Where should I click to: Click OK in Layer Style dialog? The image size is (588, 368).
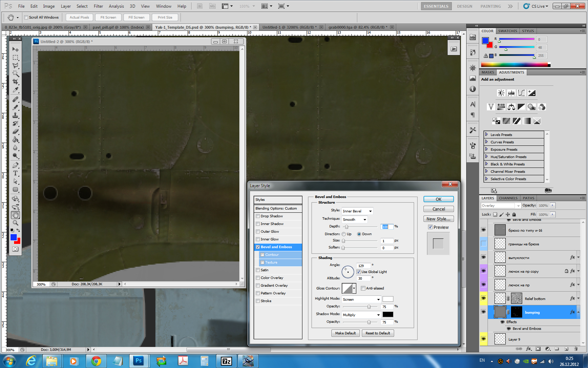(438, 199)
